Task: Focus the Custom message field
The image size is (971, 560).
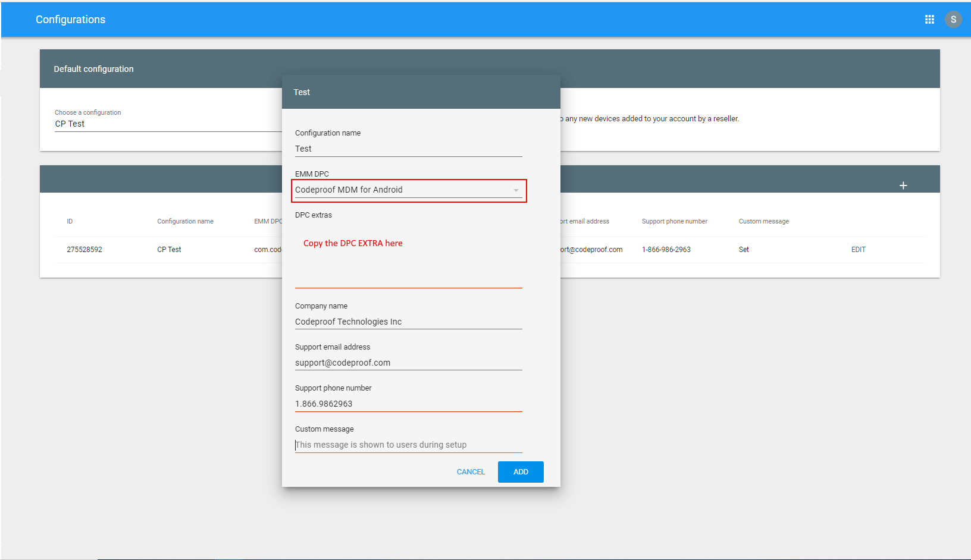Action: click(x=409, y=445)
